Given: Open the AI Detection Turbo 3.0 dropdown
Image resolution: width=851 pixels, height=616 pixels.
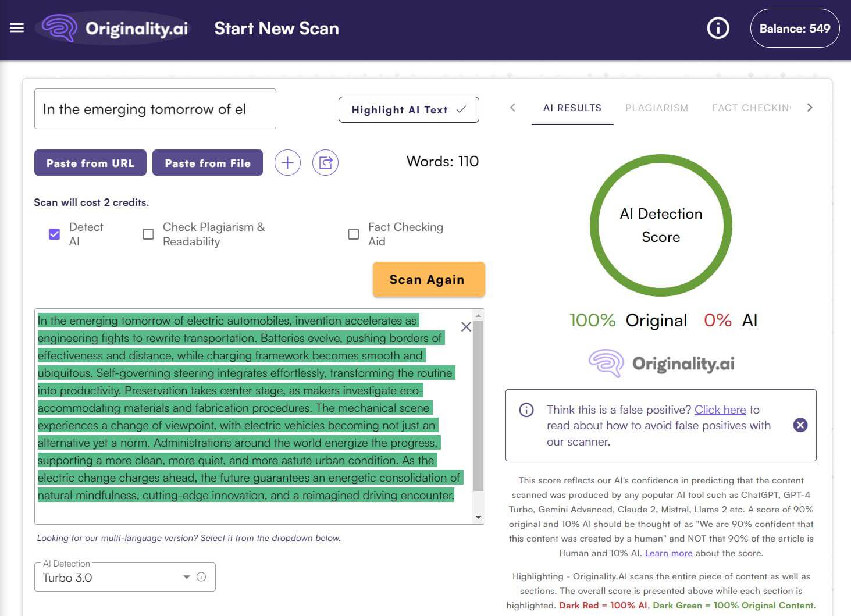Looking at the screenshot, I should pyautogui.click(x=124, y=577).
